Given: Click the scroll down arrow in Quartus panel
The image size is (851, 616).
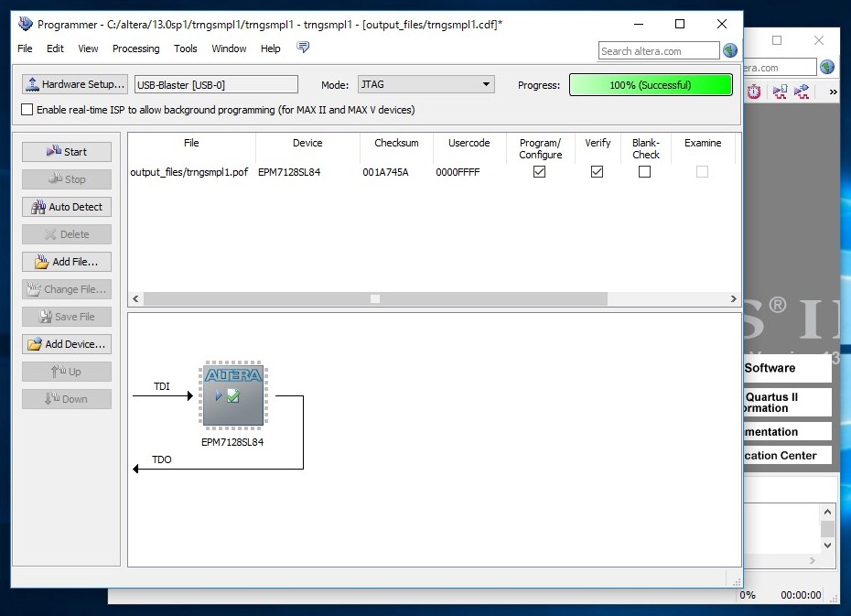Looking at the screenshot, I should coord(827,546).
